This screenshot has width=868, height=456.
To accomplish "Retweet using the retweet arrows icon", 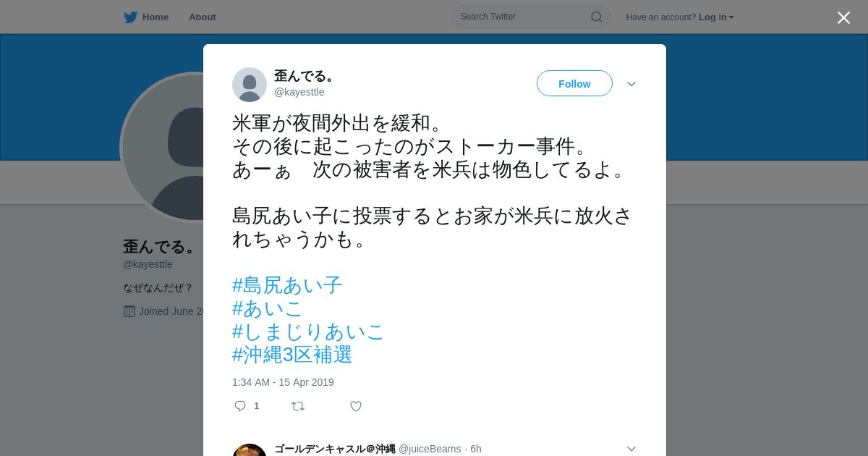I will pos(298,406).
